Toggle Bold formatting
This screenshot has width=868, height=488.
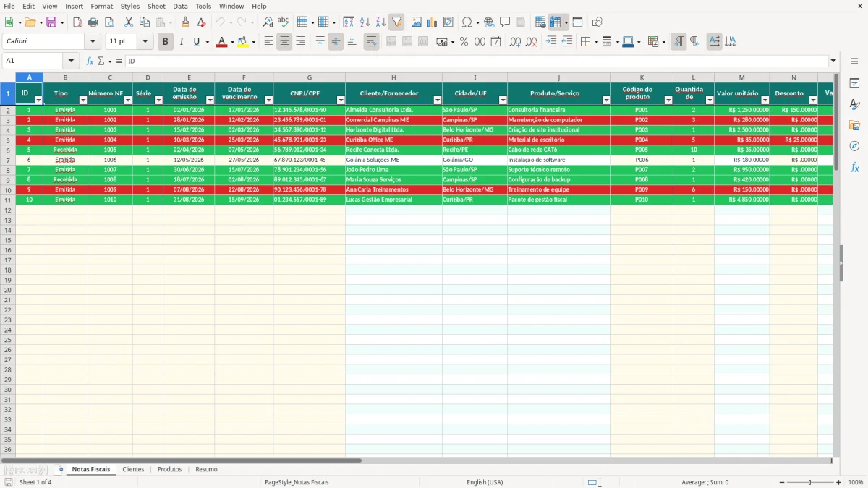[165, 42]
